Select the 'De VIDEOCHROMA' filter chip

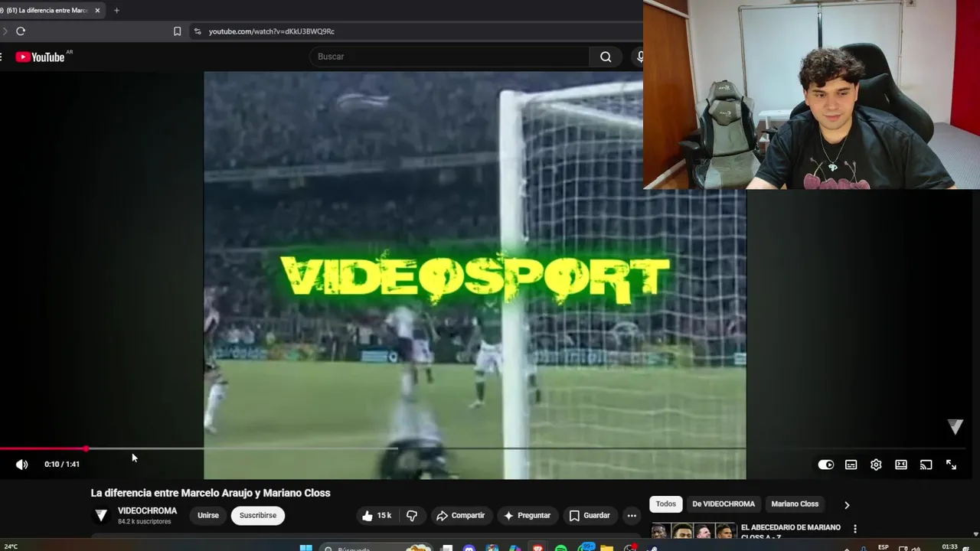[724, 504]
